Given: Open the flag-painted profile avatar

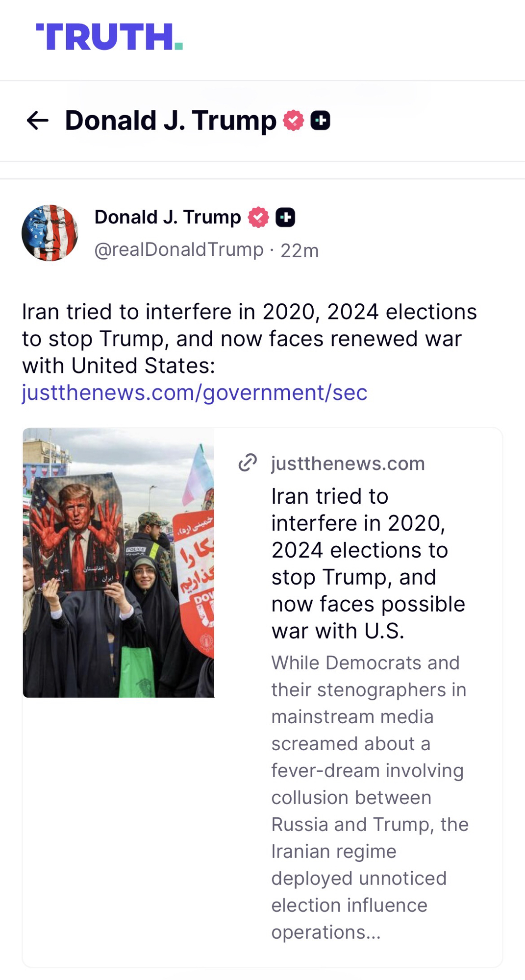Looking at the screenshot, I should click(50, 233).
